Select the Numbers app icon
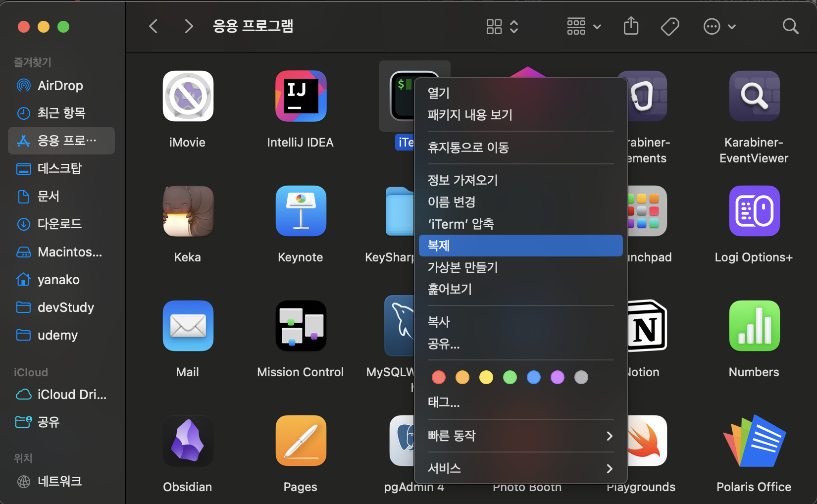 [x=754, y=326]
